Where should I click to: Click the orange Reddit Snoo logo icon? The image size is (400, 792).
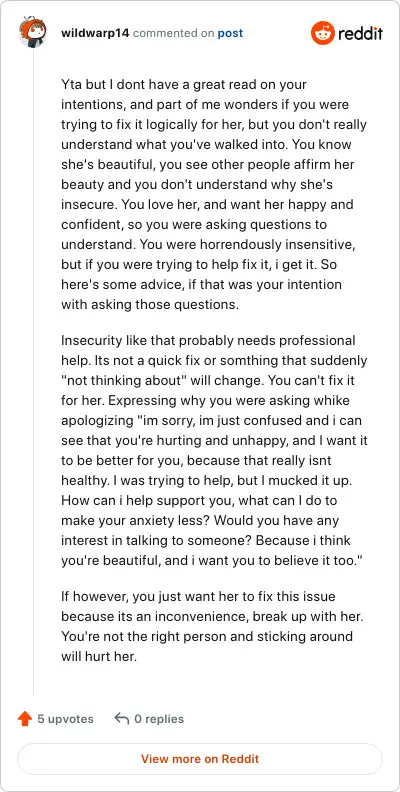tap(323, 33)
